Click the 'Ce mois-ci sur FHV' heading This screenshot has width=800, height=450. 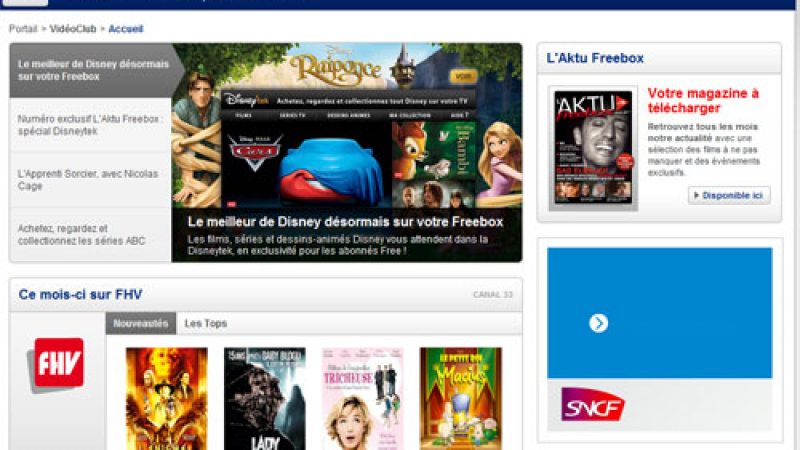point(80,294)
